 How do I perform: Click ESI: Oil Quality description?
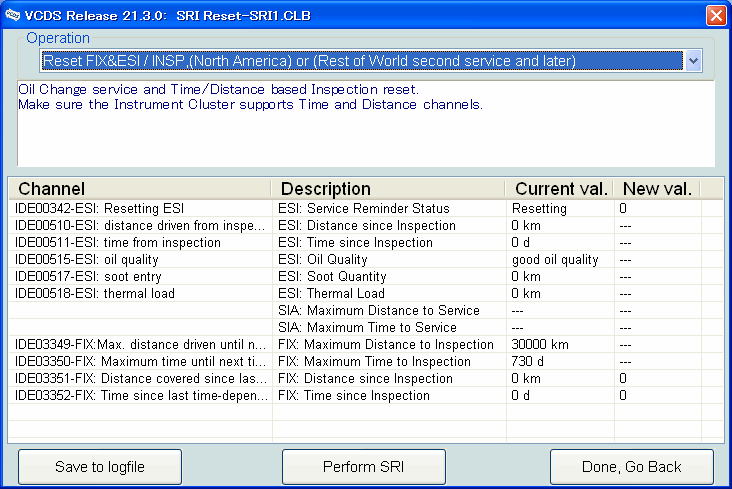[323, 260]
